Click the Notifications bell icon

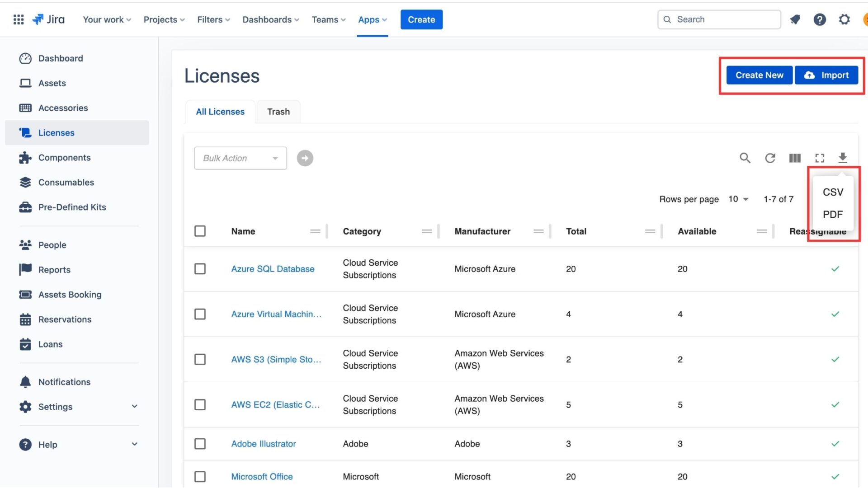click(25, 382)
